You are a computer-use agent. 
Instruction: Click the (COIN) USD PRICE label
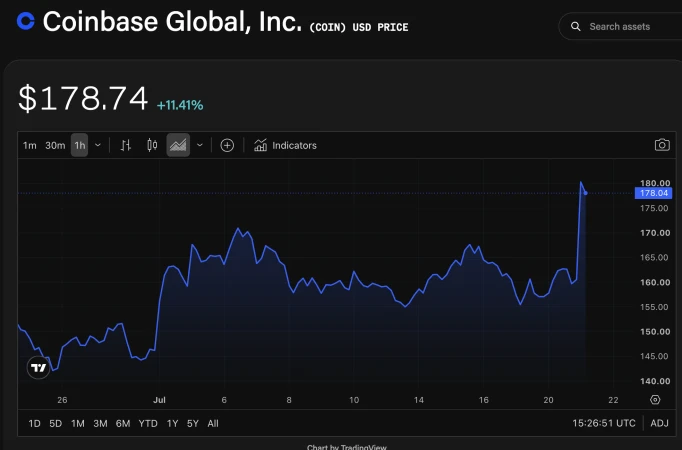(359, 27)
